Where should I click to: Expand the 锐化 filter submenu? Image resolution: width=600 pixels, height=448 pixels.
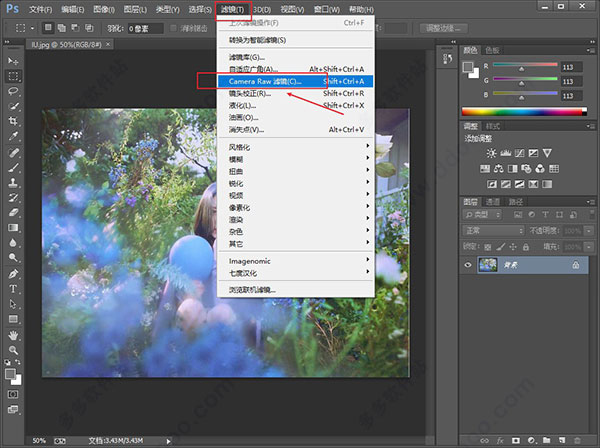pyautogui.click(x=295, y=184)
